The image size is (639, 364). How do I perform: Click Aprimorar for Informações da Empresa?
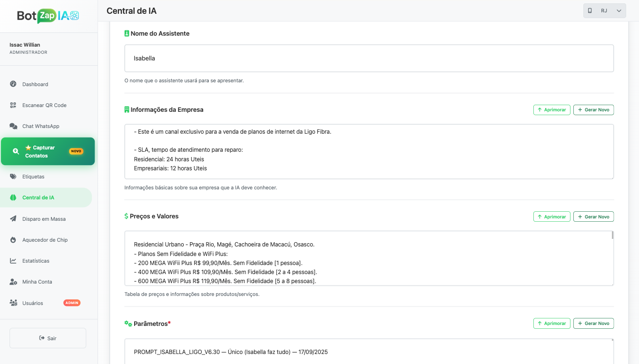pyautogui.click(x=551, y=110)
